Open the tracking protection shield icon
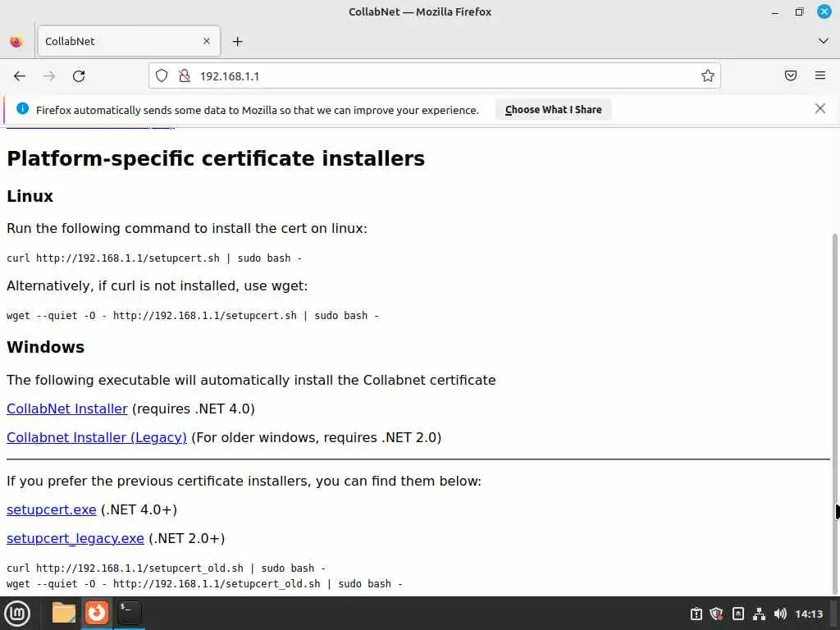Viewport: 840px width, 630px height. pos(162,76)
